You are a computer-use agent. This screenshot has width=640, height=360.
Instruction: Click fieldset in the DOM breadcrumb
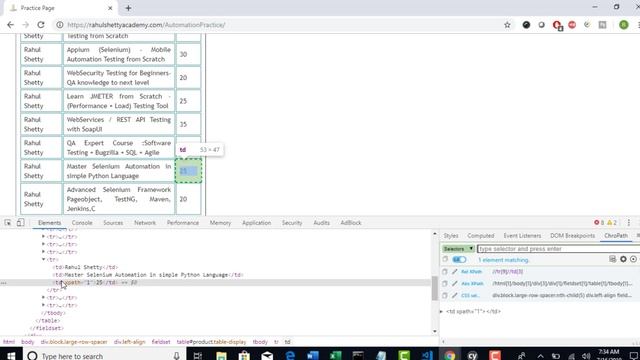click(161, 342)
